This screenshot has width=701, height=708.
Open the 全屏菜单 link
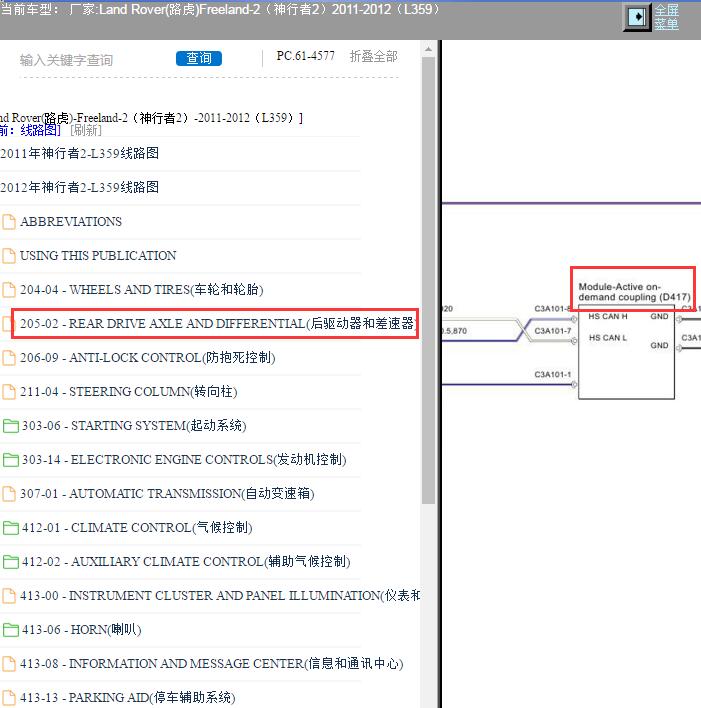click(667, 17)
